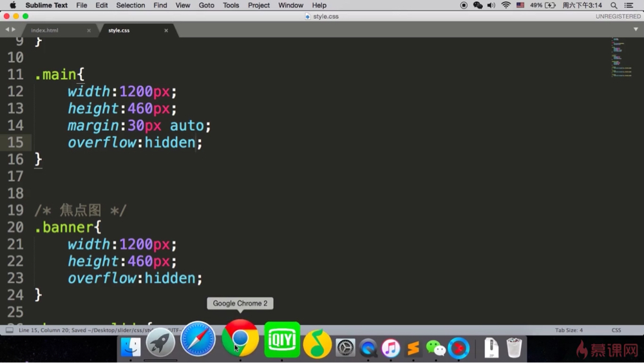Open Finder from the Dock

point(131,348)
